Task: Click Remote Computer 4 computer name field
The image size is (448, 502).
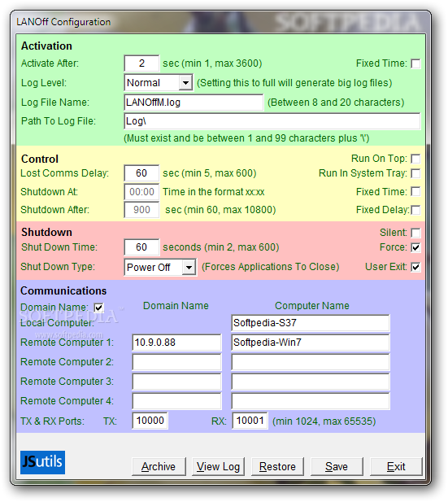Action: click(x=311, y=401)
